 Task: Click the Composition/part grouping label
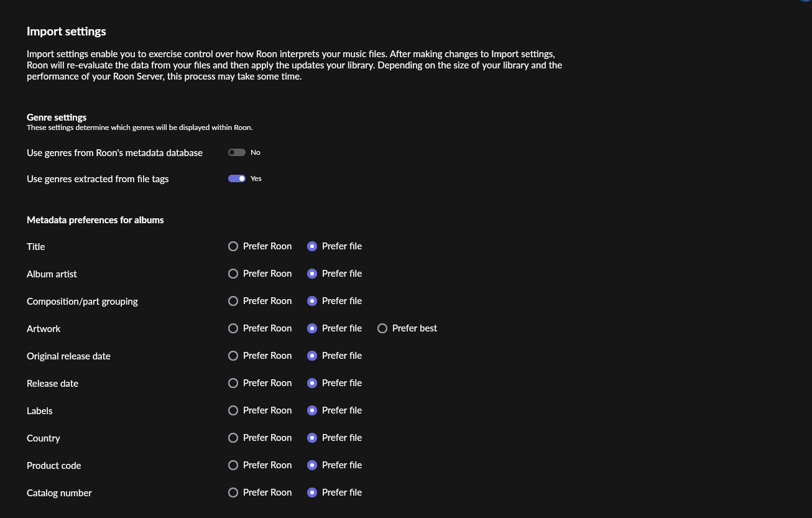coord(82,302)
